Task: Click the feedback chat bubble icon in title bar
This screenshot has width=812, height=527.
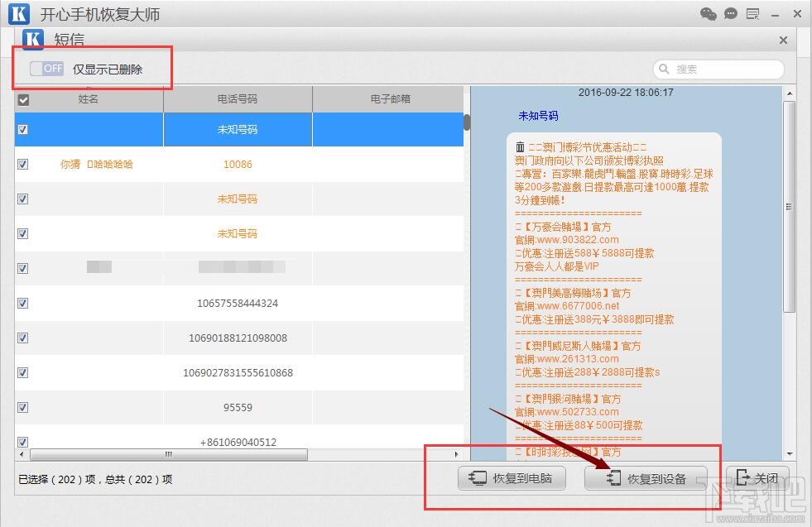Action: [729, 13]
